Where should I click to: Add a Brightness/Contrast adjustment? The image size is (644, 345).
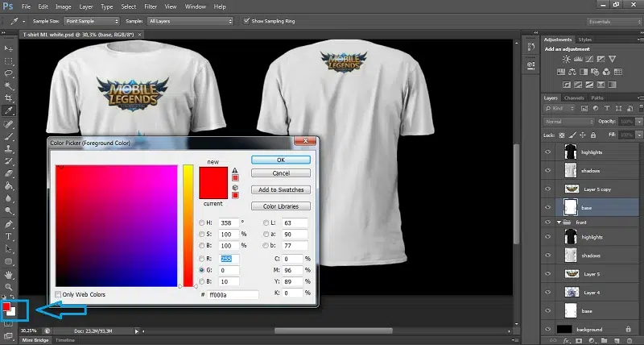tap(567, 60)
